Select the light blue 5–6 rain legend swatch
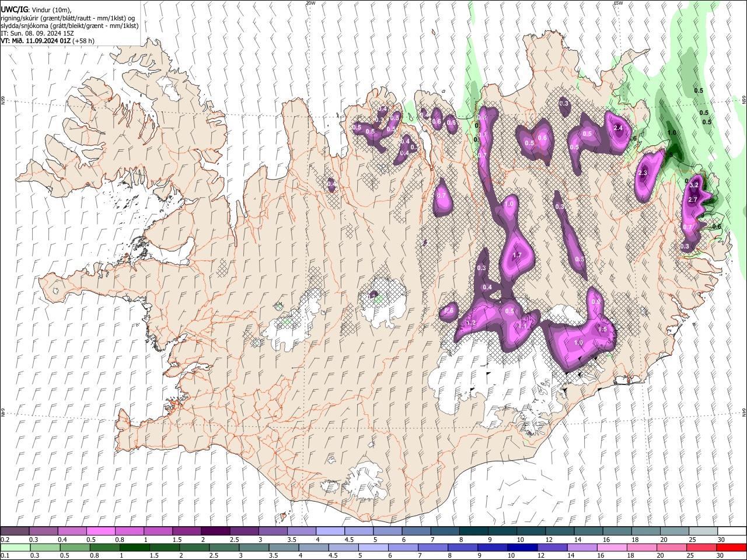This screenshot has width=747, height=560. (x=373, y=548)
